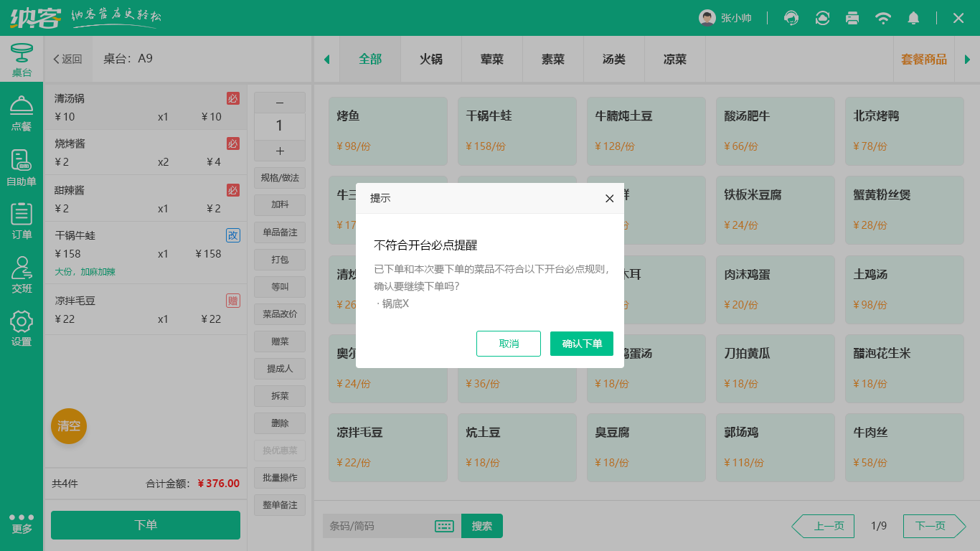Click the printer icon in header
Image resolution: width=980 pixels, height=551 pixels.
(x=852, y=18)
